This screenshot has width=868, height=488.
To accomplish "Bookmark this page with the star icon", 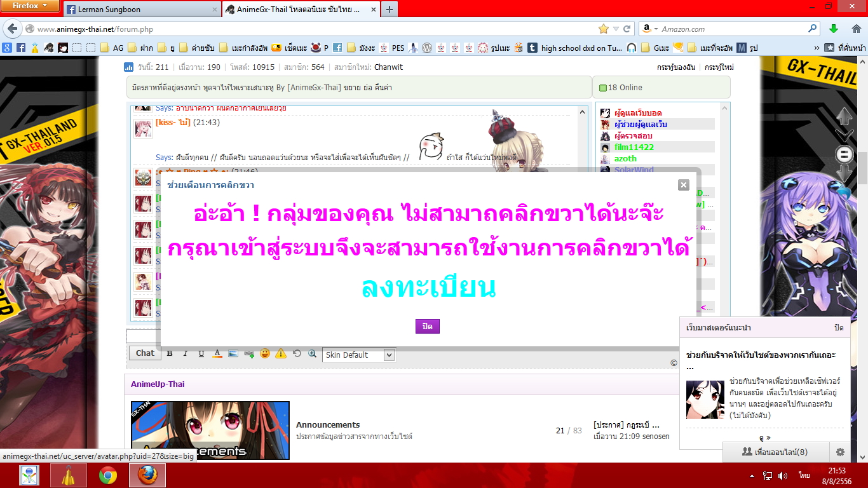I will (x=604, y=29).
